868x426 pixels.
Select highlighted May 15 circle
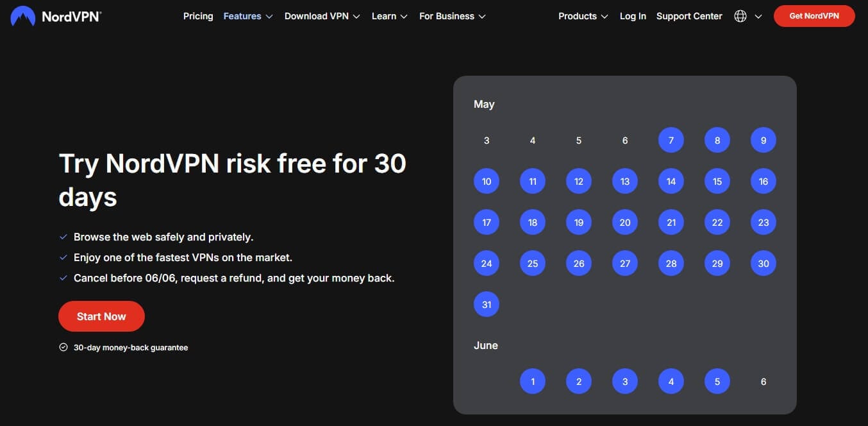(x=717, y=181)
